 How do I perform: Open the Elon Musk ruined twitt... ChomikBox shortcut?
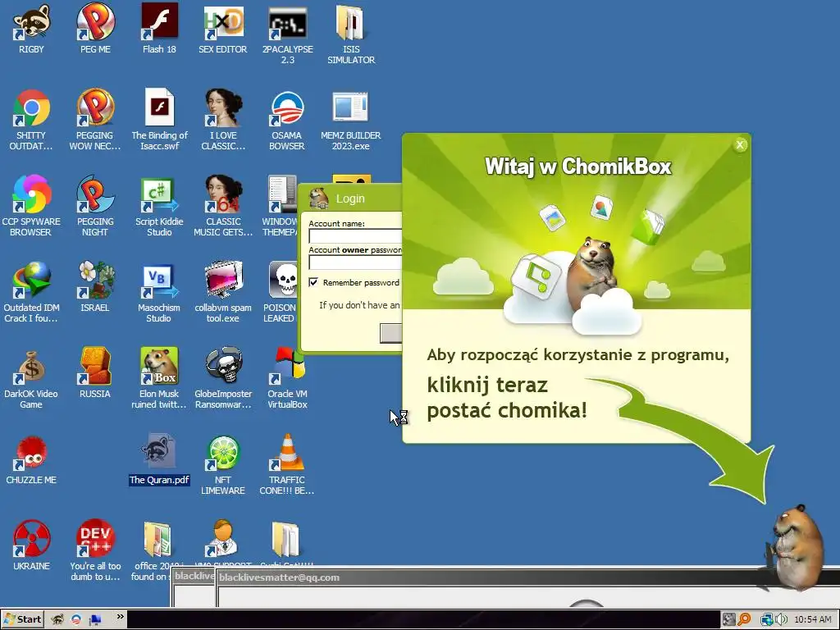[159, 367]
